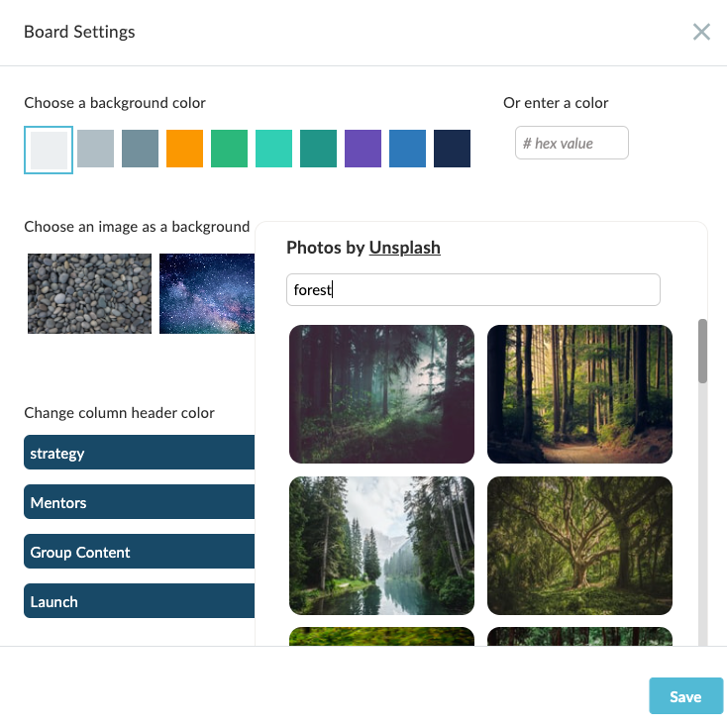This screenshot has height=728, width=727.
Task: Choose the sunlit forest path photo
Action: click(x=579, y=394)
